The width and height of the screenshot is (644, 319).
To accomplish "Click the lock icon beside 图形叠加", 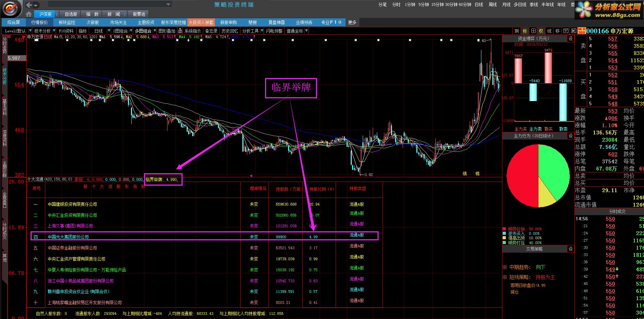I will [180, 31].
